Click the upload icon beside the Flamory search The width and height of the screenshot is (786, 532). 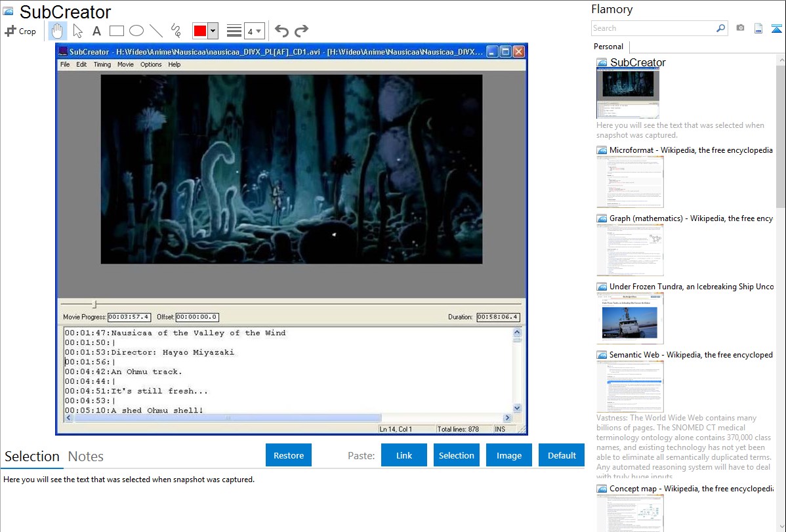(776, 28)
